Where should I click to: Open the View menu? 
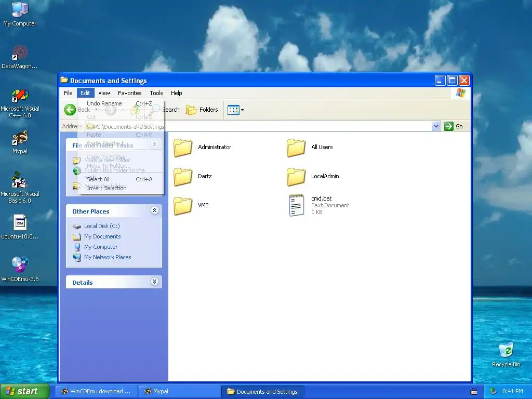pyautogui.click(x=104, y=93)
